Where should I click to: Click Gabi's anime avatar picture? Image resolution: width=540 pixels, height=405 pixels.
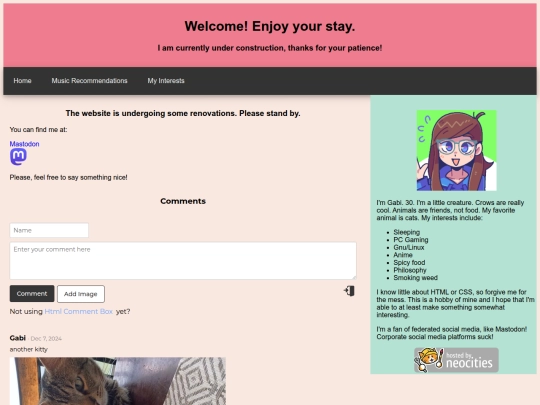457,150
